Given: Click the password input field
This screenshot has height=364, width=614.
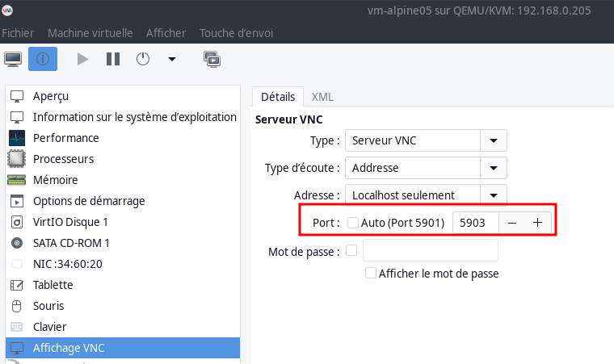Looking at the screenshot, I should click(x=431, y=251).
